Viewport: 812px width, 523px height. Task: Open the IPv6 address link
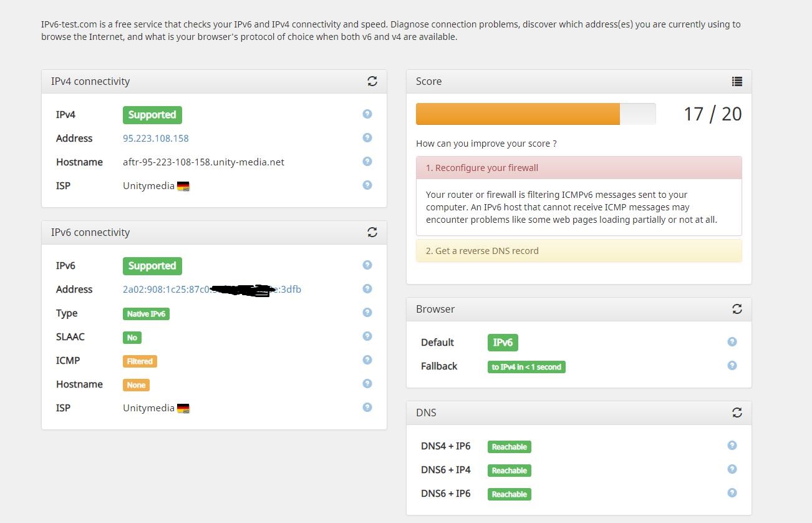tap(211, 289)
